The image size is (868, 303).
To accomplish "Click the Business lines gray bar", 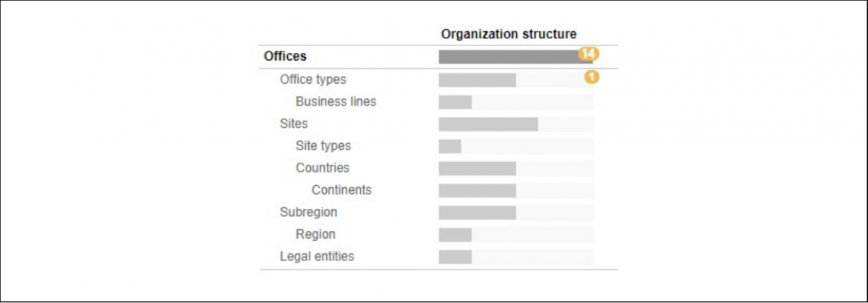I will tap(455, 102).
